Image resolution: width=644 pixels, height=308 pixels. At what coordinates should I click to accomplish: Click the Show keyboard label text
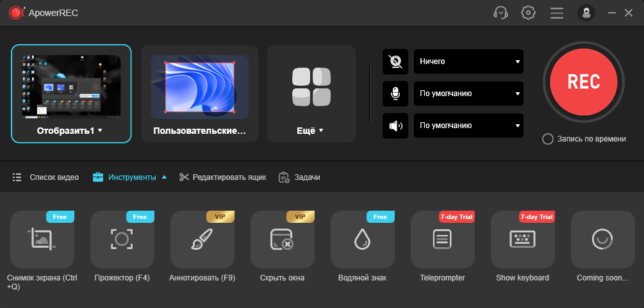point(522,278)
